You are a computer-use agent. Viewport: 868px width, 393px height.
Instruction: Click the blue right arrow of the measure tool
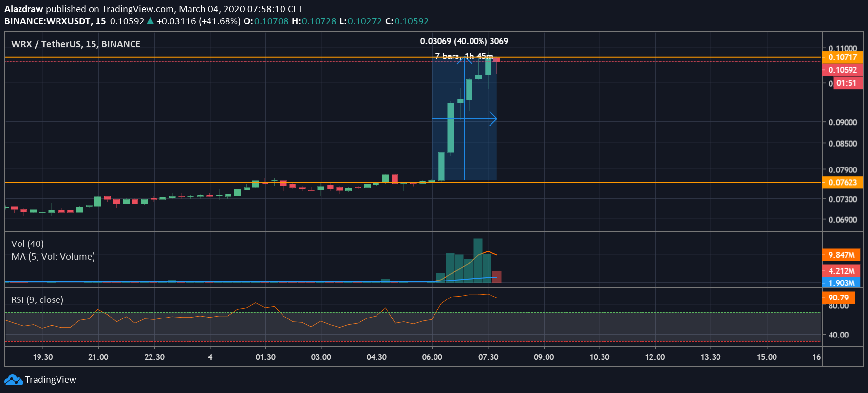[x=493, y=119]
